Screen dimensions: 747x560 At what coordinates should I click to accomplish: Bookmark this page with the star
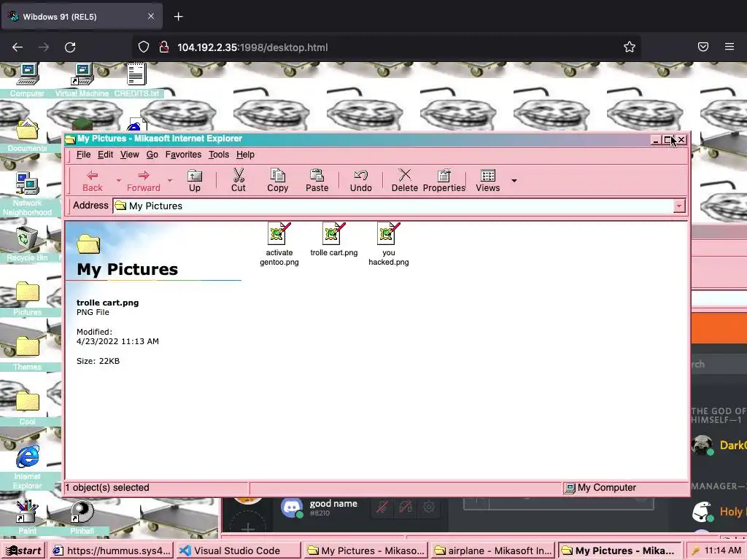coord(630,47)
